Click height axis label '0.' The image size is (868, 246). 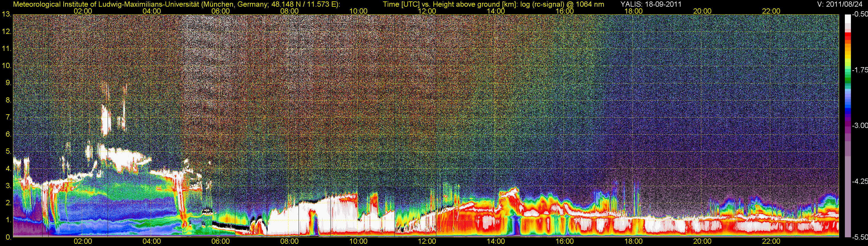pos(8,237)
